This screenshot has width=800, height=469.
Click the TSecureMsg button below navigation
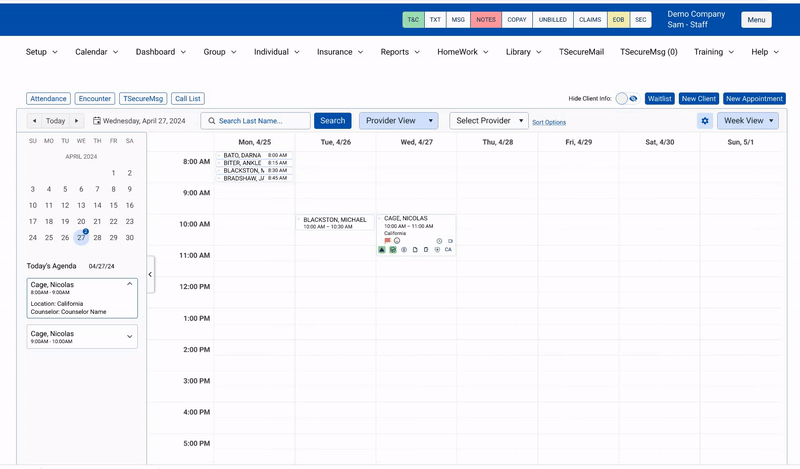(143, 98)
